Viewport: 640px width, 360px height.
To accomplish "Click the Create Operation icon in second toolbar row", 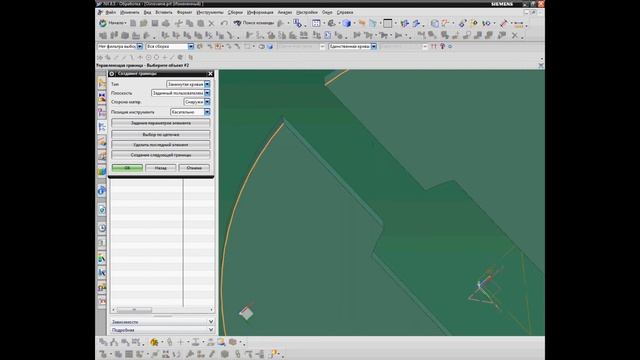I will point(136,36).
